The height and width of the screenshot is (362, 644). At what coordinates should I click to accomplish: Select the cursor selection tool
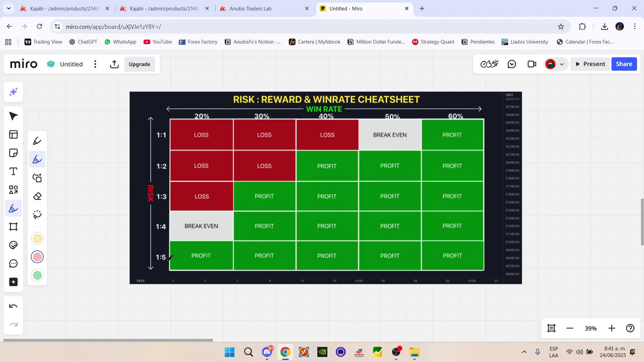click(13, 116)
